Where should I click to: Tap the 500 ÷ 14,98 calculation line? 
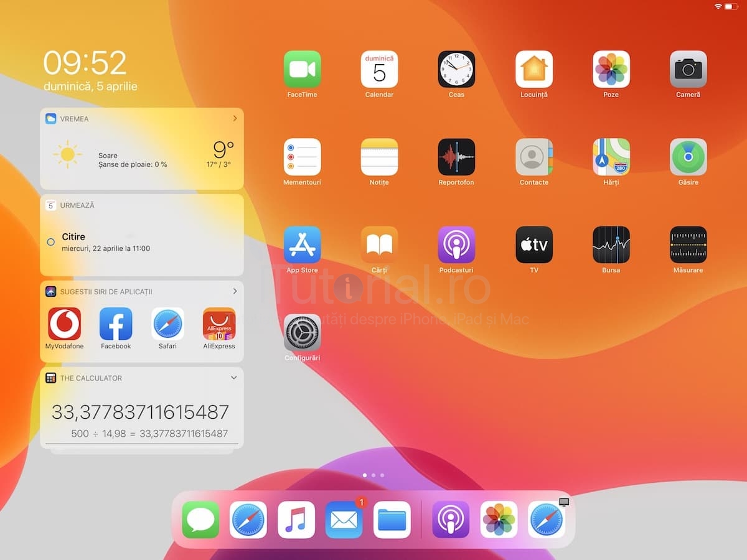(149, 434)
